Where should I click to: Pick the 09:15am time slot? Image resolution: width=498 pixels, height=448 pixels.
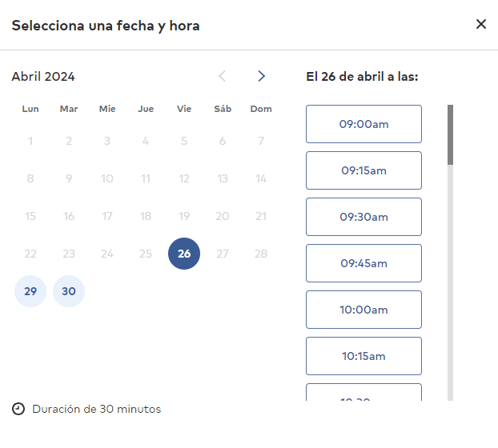pos(364,170)
